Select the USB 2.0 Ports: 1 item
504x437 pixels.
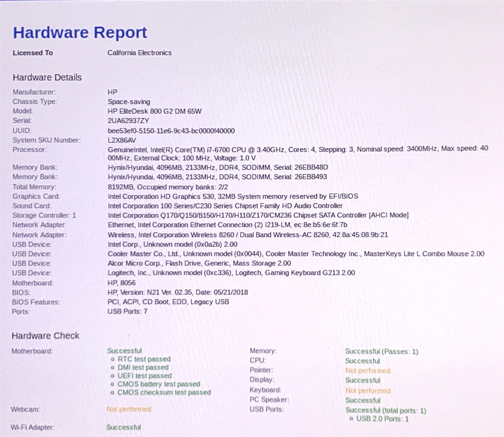(x=382, y=419)
